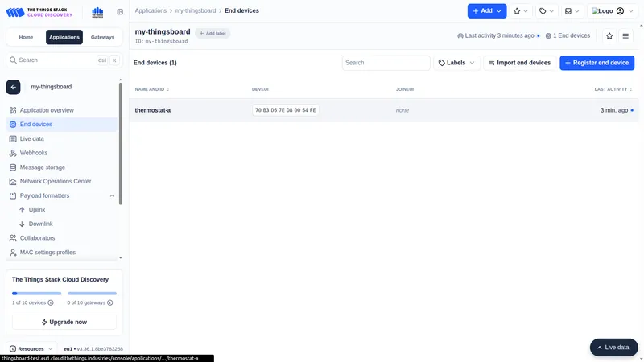This screenshot has height=362, width=644.
Task: Click sidebar vertical scrollbar
Action: [120, 144]
